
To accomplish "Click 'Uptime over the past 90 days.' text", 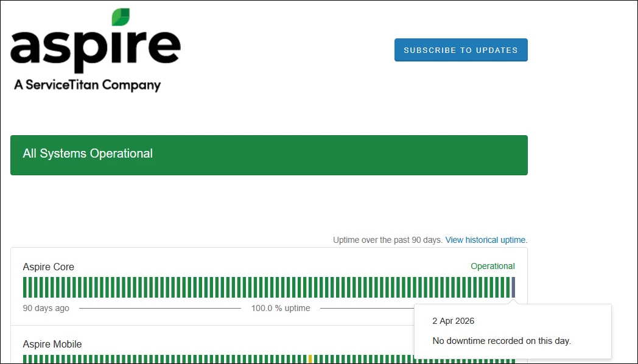I will pos(388,240).
